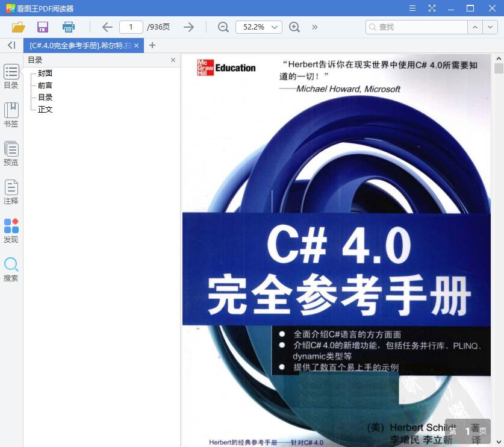Zoom in with the plus magnifier
Screen dimensions: 504x447
294,27
